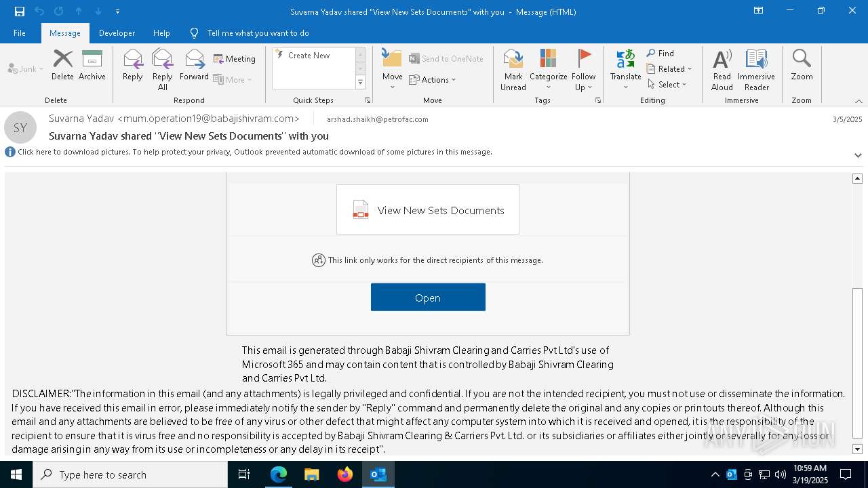868x488 pixels.
Task: Click the taskbar search box
Action: tap(130, 474)
